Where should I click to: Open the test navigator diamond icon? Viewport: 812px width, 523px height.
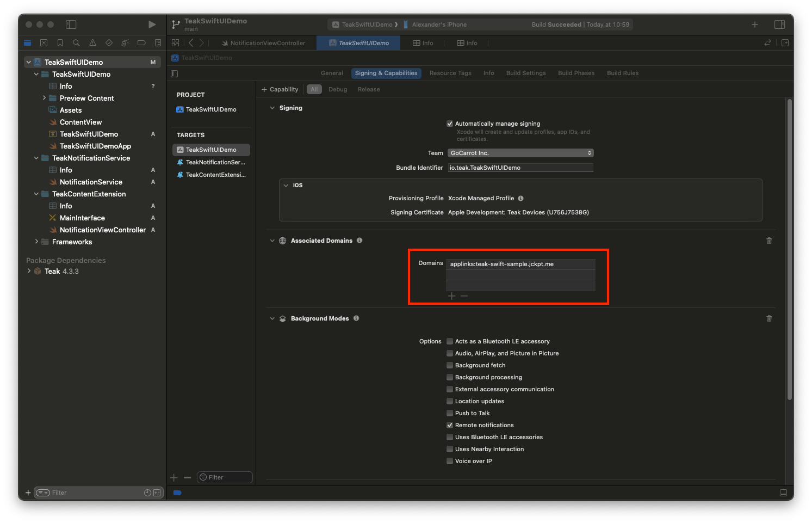pyautogui.click(x=109, y=43)
